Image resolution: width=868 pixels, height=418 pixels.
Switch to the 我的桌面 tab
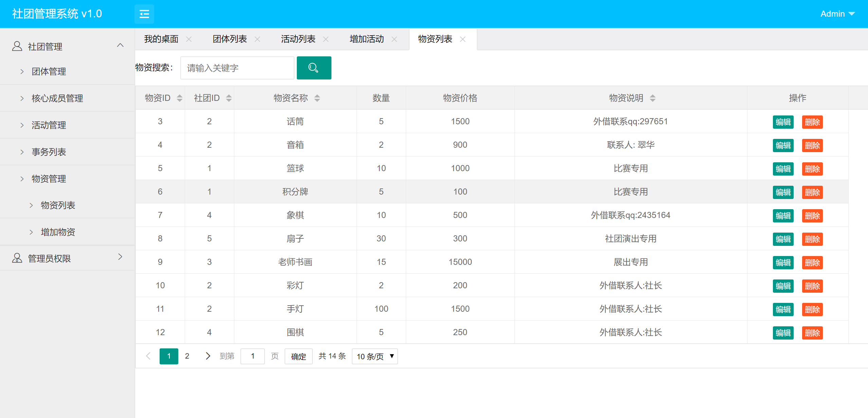(161, 39)
